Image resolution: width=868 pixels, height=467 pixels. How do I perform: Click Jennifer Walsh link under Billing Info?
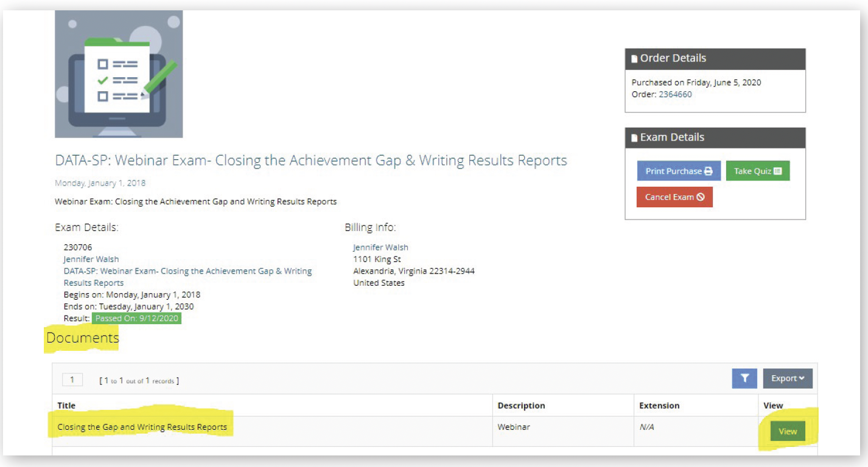coord(380,247)
